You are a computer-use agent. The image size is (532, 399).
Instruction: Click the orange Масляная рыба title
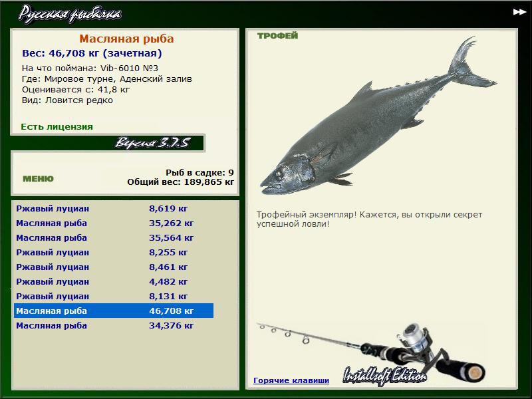(126, 39)
